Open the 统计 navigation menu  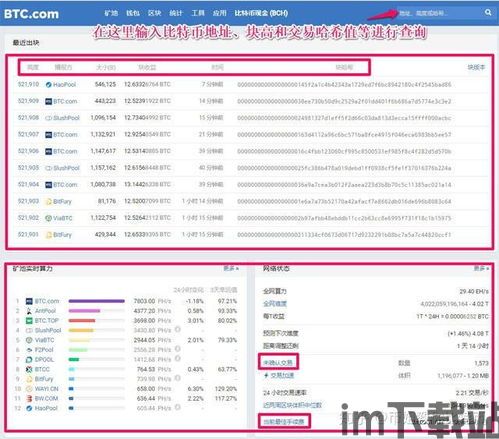(176, 13)
